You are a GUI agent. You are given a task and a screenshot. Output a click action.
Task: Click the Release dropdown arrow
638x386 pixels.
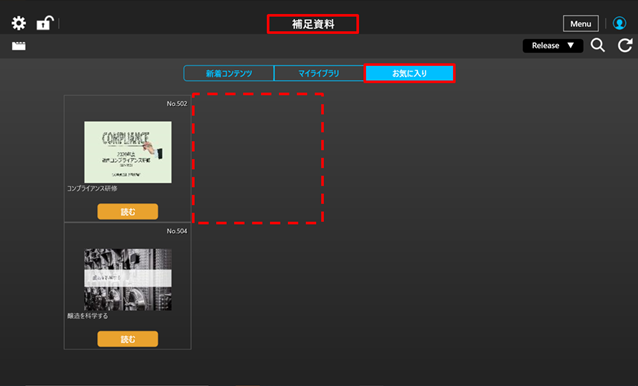coord(570,46)
